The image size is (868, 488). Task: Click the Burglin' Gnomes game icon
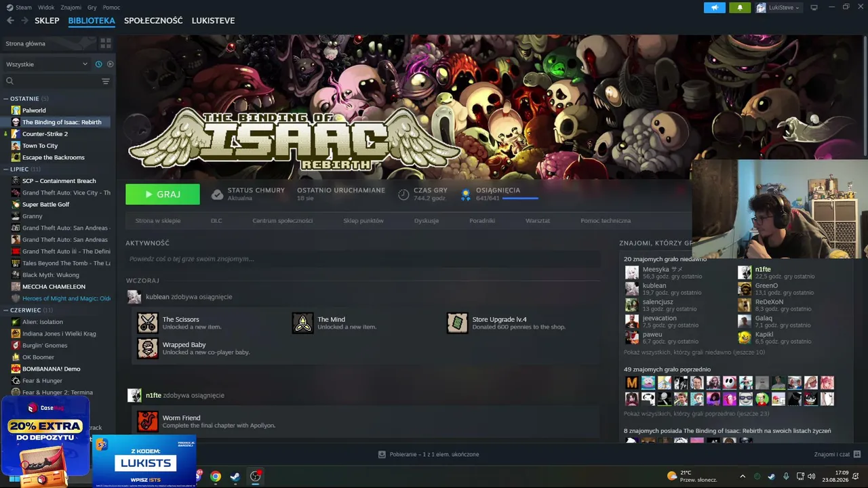click(x=16, y=346)
